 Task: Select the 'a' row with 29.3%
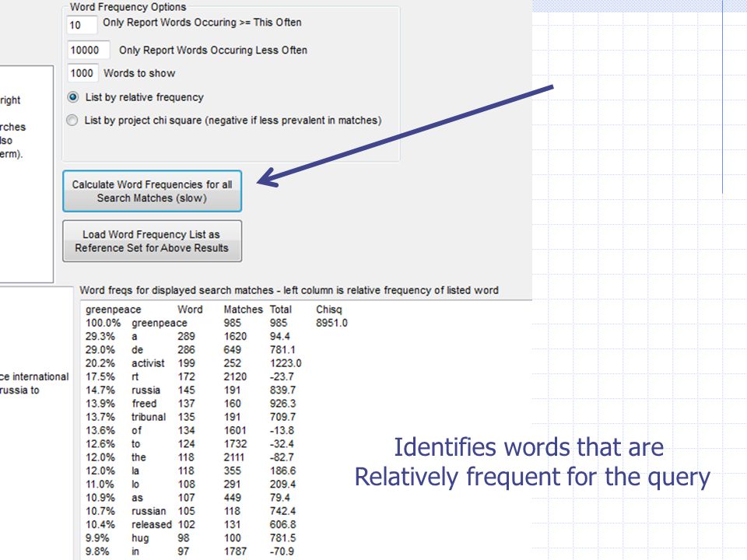(188, 336)
